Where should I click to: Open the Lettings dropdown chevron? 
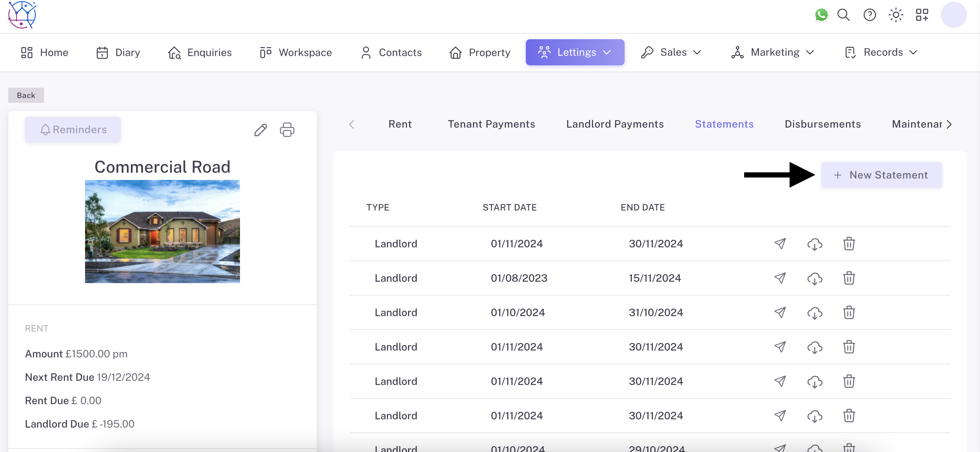pos(607,53)
